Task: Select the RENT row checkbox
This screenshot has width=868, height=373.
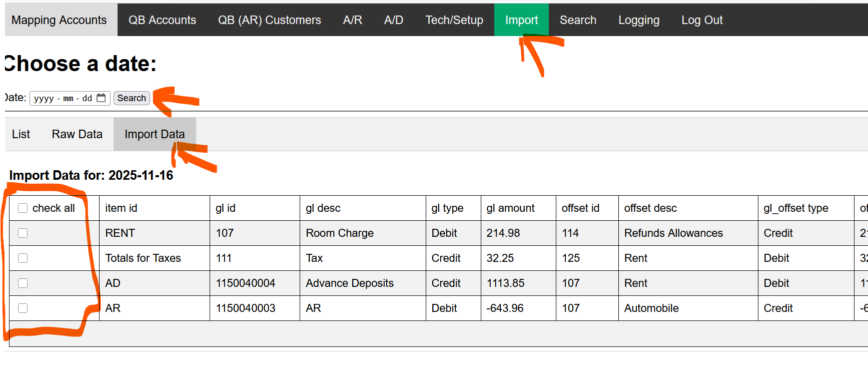Action: tap(23, 233)
